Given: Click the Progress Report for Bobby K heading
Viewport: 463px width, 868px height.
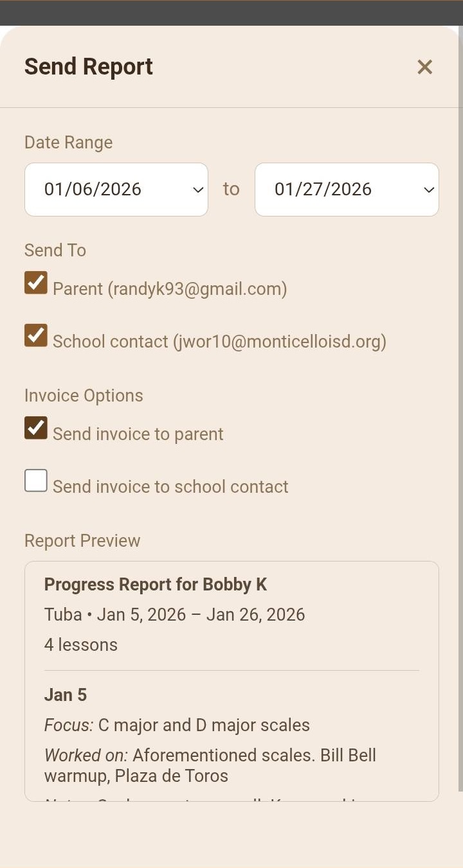Looking at the screenshot, I should pyautogui.click(x=156, y=585).
